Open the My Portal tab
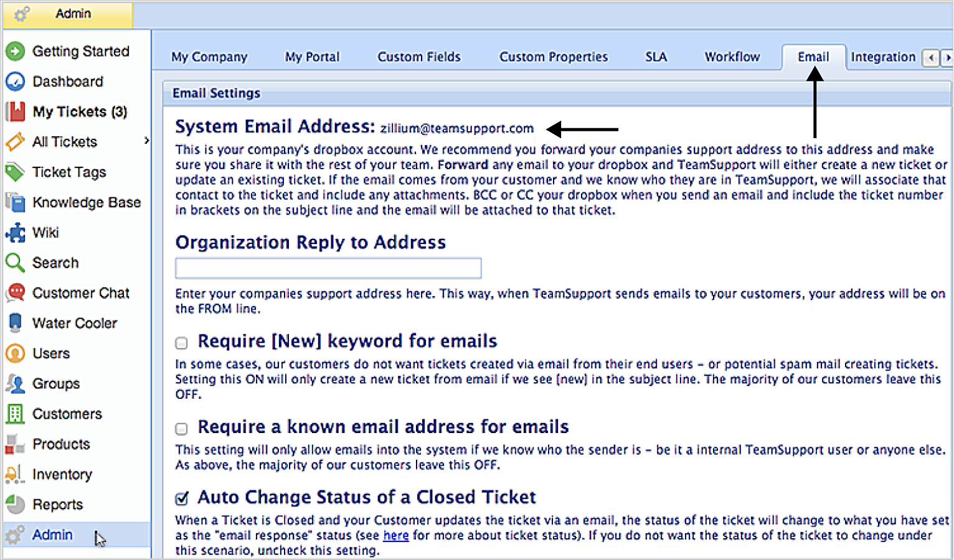The height and width of the screenshot is (560, 954). [x=313, y=57]
